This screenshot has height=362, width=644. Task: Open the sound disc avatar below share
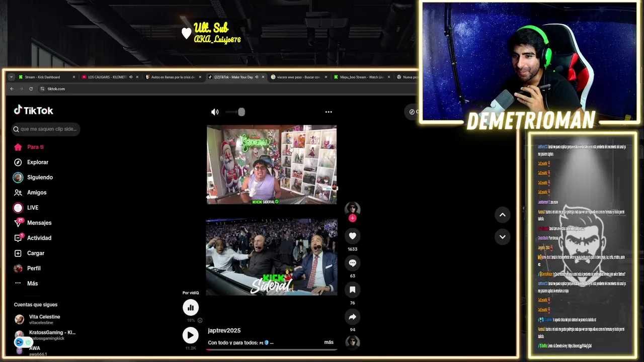[x=352, y=342]
